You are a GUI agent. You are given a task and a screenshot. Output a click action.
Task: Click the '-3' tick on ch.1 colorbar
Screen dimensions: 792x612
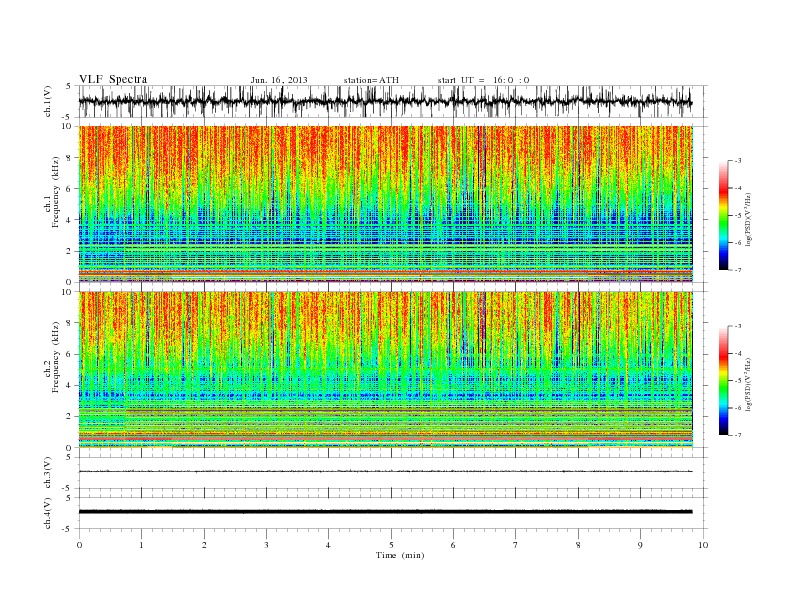click(737, 161)
